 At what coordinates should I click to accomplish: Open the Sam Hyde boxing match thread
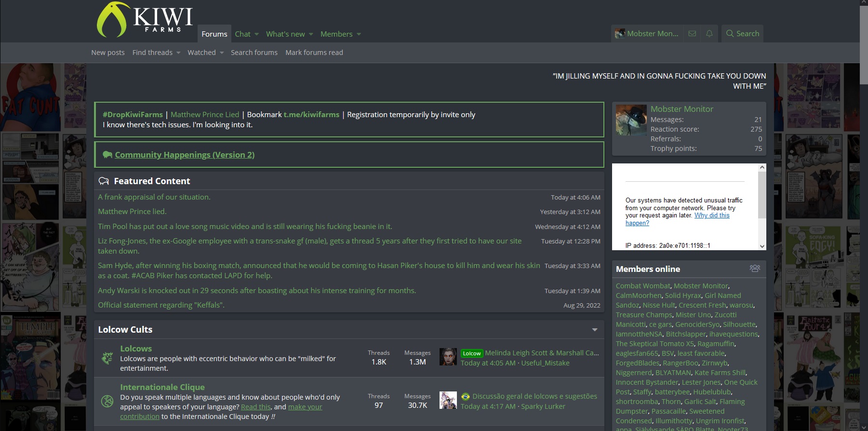pyautogui.click(x=319, y=270)
